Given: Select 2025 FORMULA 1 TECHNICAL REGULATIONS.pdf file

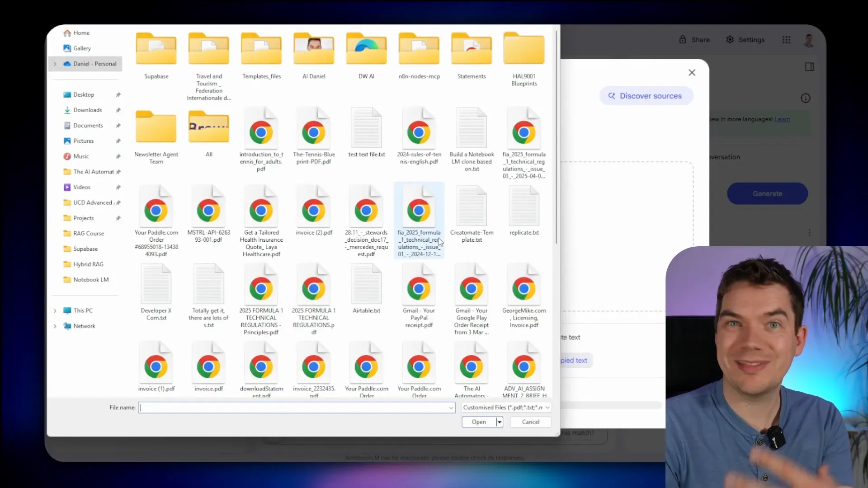Looking at the screenshot, I should [x=314, y=300].
